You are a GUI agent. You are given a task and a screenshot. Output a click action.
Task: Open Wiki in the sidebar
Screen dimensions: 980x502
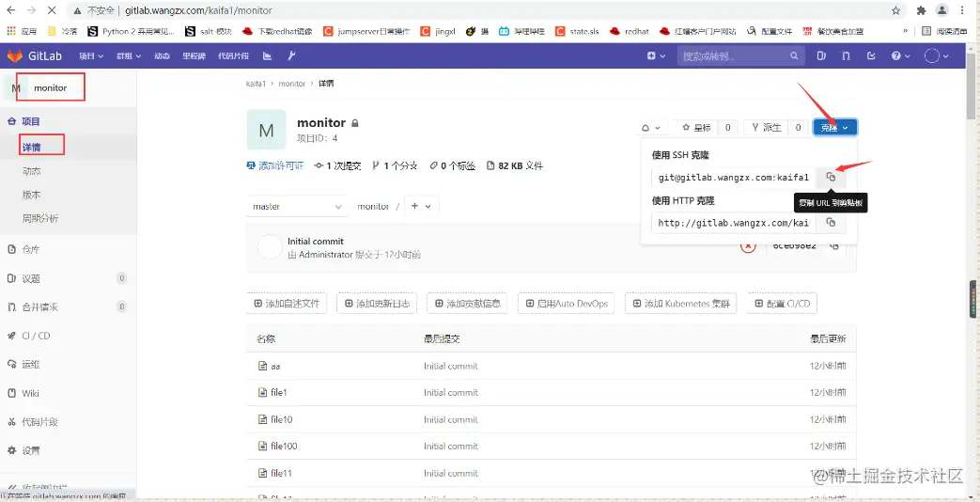tap(31, 393)
